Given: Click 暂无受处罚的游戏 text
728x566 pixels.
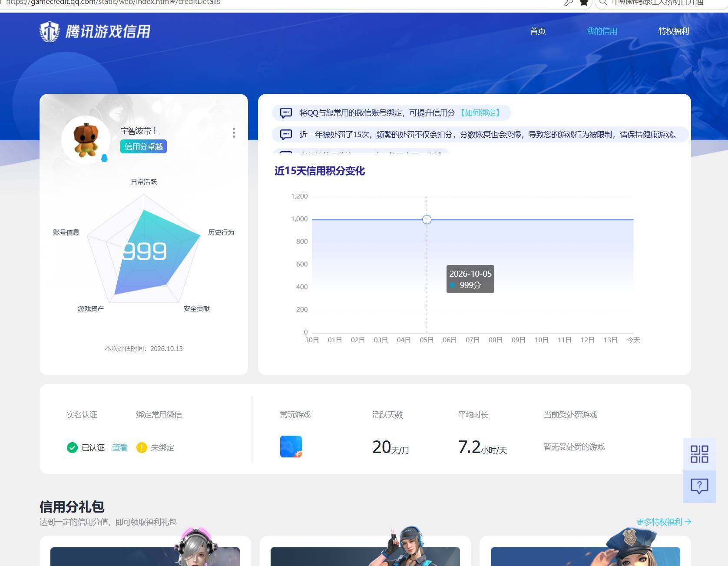Looking at the screenshot, I should pyautogui.click(x=574, y=447).
